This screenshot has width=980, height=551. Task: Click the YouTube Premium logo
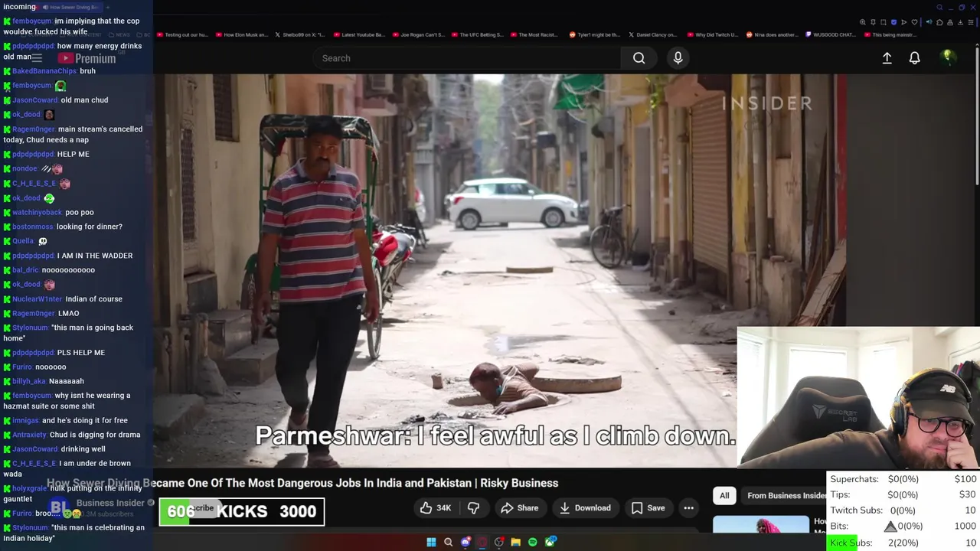coord(86,58)
